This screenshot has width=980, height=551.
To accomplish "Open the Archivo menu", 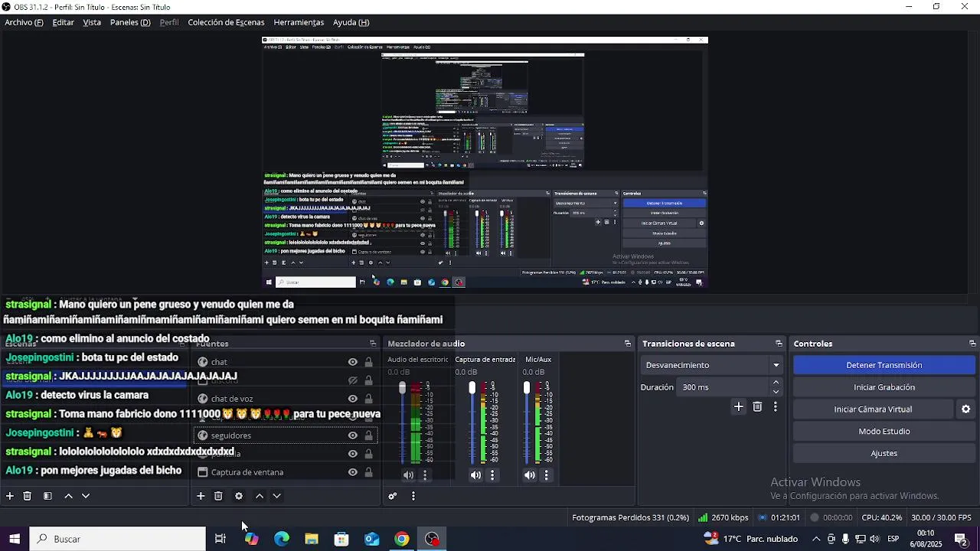I will click(x=24, y=22).
